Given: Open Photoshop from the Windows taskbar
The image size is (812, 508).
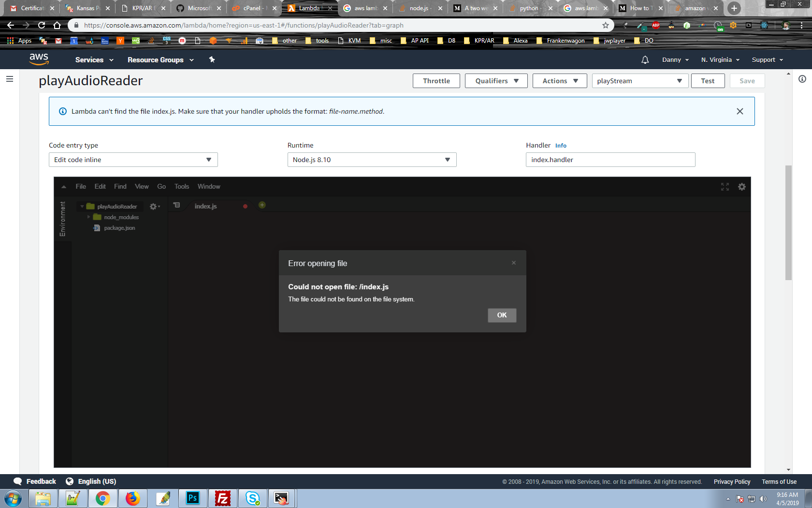Looking at the screenshot, I should [x=192, y=498].
